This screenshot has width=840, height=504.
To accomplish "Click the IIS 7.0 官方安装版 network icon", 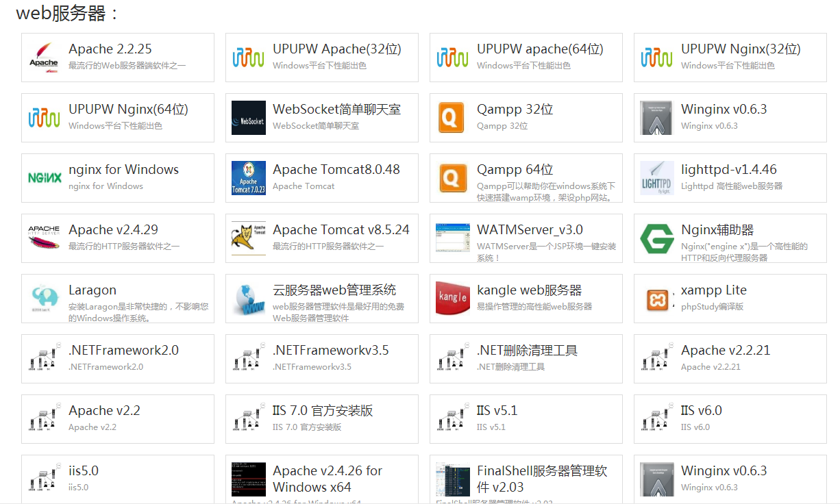I will [x=248, y=419].
